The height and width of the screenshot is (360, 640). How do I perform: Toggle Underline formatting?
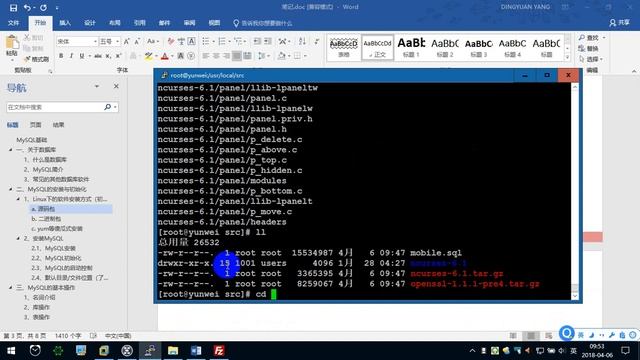point(82,56)
